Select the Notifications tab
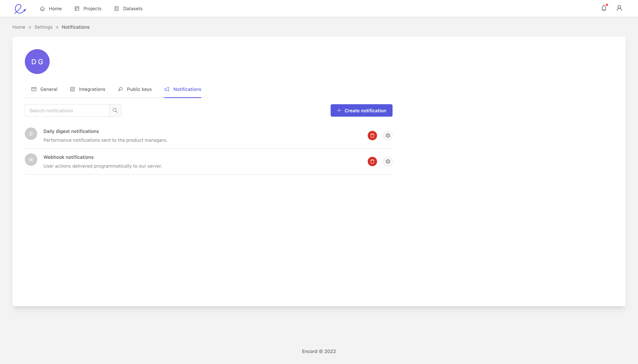The width and height of the screenshot is (638, 364). point(183,89)
